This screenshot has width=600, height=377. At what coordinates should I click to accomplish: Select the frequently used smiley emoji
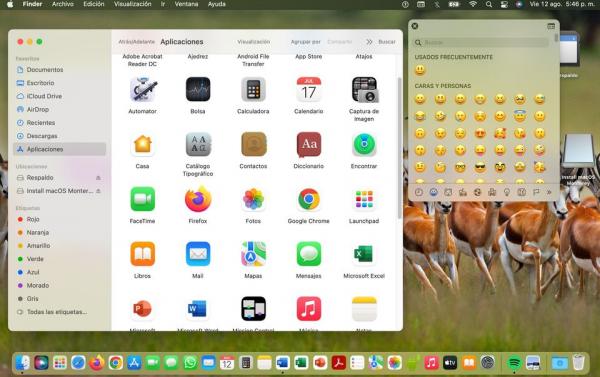[420, 70]
